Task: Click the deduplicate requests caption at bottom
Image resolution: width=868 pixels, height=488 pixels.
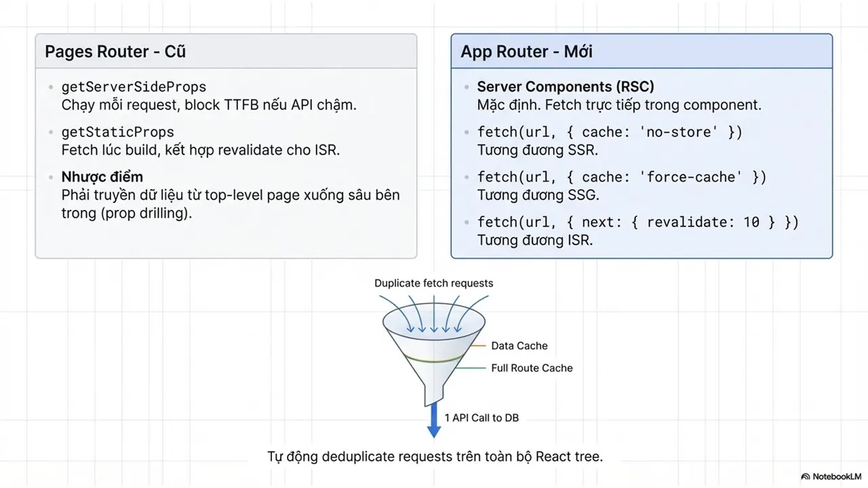Action: (x=435, y=457)
